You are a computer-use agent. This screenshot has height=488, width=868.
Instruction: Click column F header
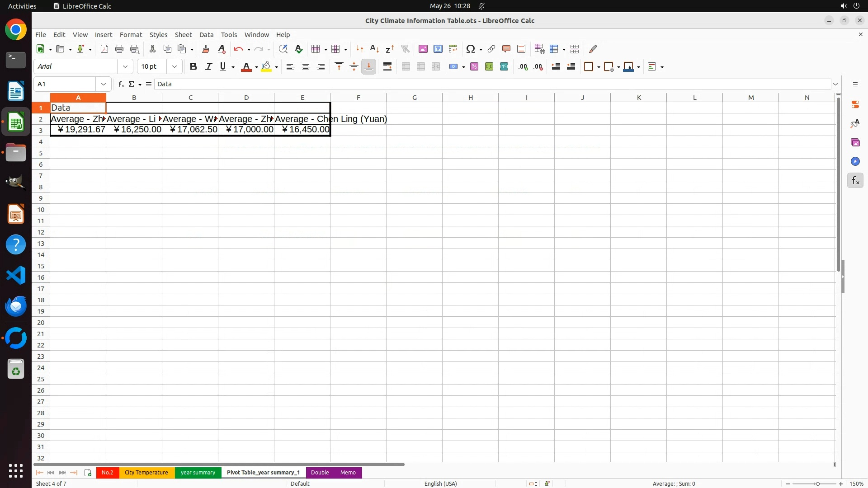pyautogui.click(x=358, y=98)
